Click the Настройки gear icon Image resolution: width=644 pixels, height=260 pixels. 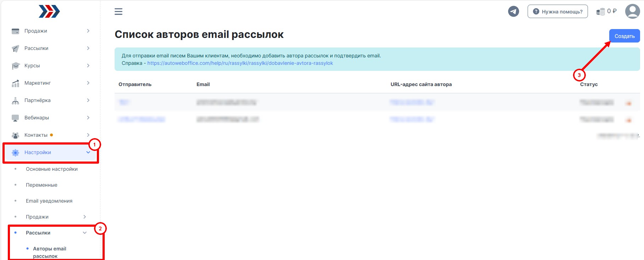pos(15,153)
